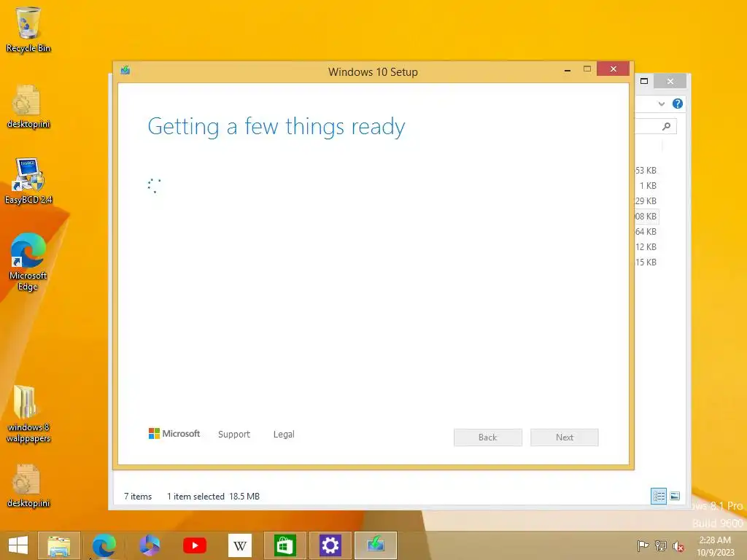Maximize the Windows 10 Setup window
This screenshot has height=560, width=747.
587,69
